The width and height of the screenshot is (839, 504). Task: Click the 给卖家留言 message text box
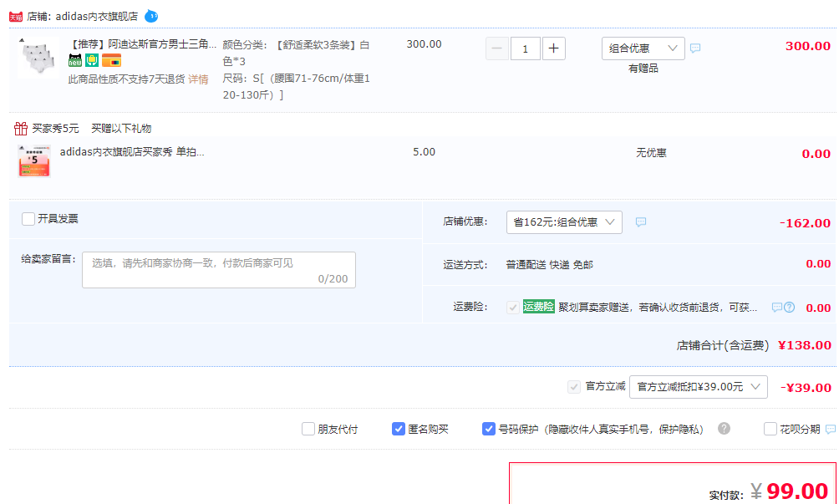click(219, 270)
